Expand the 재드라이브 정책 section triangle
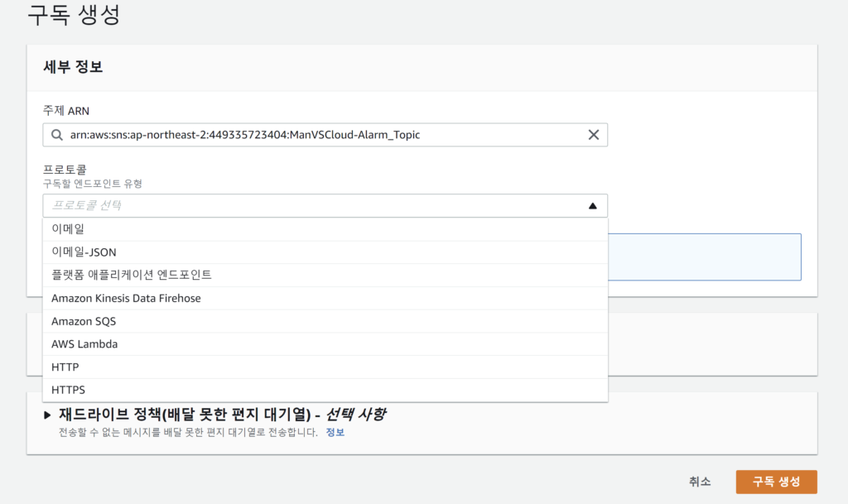 [x=47, y=415]
